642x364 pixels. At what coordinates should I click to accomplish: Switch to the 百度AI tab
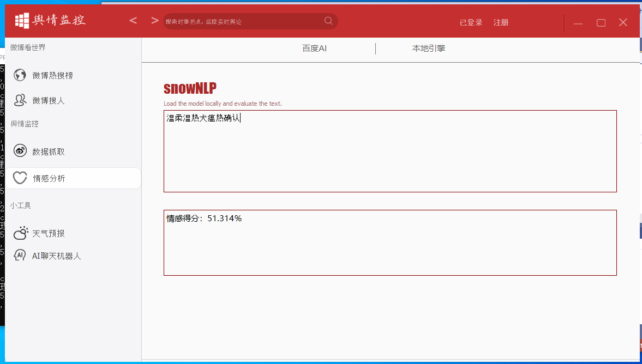[x=314, y=48]
